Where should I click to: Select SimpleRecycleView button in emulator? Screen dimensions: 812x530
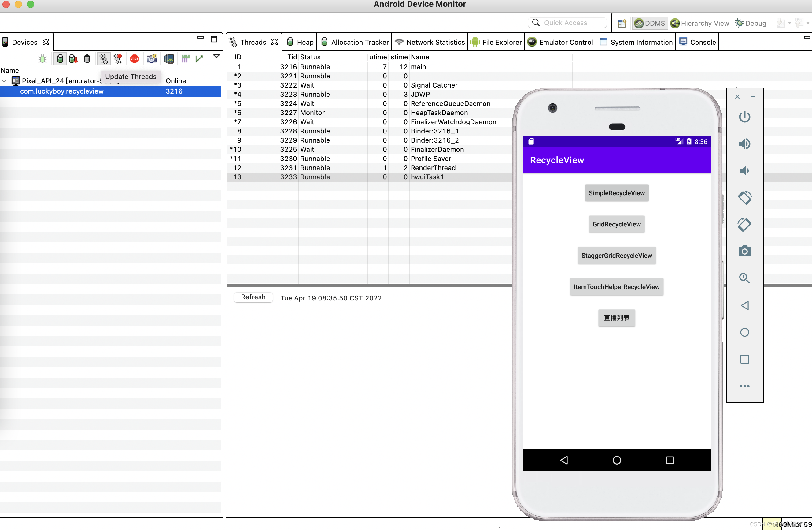pyautogui.click(x=616, y=192)
